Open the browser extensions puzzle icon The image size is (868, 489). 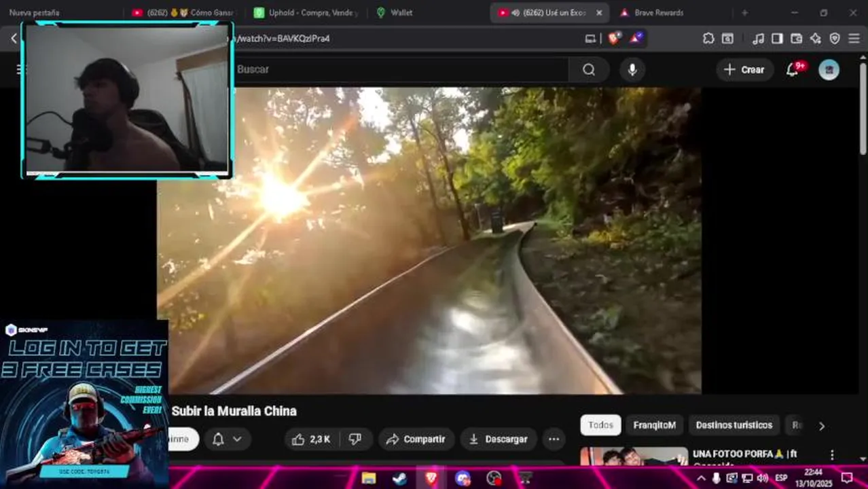[x=708, y=39]
